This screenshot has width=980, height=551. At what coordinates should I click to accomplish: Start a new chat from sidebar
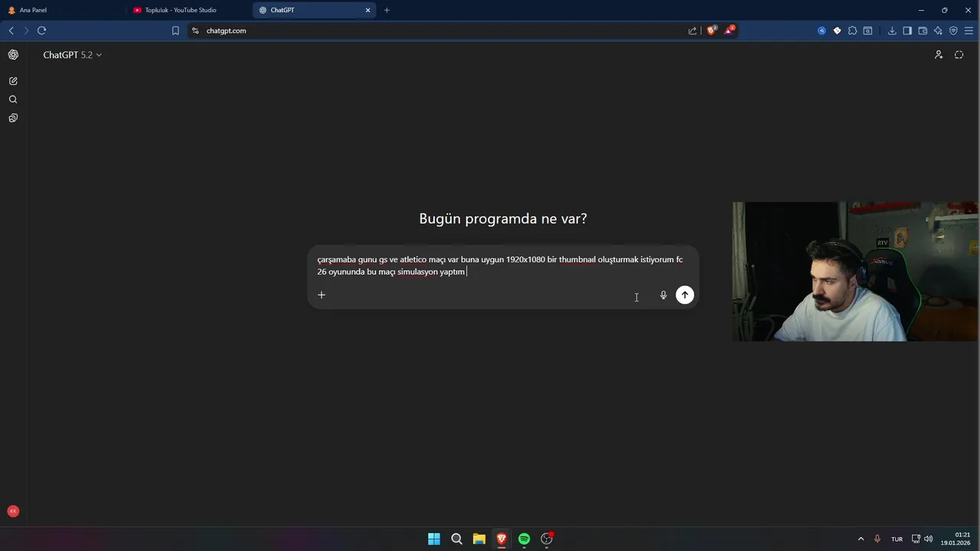tap(13, 81)
